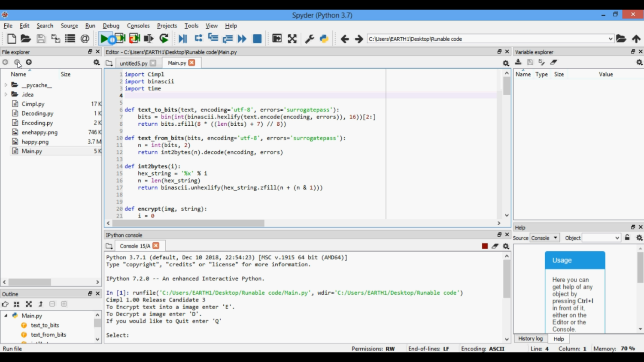Click the Debug file icon

point(182,39)
